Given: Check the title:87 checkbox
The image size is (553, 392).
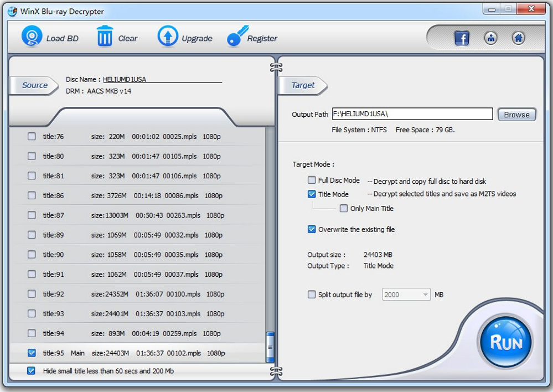Looking at the screenshot, I should 32,215.
